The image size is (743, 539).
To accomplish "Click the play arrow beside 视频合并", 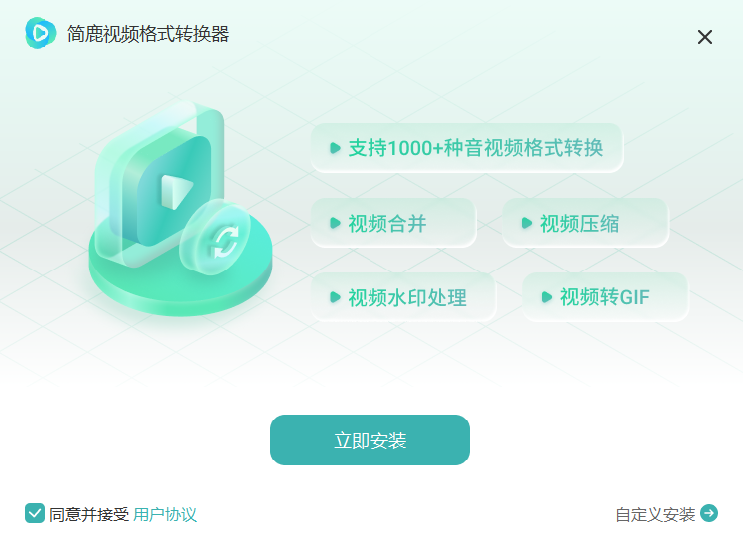I will [335, 223].
